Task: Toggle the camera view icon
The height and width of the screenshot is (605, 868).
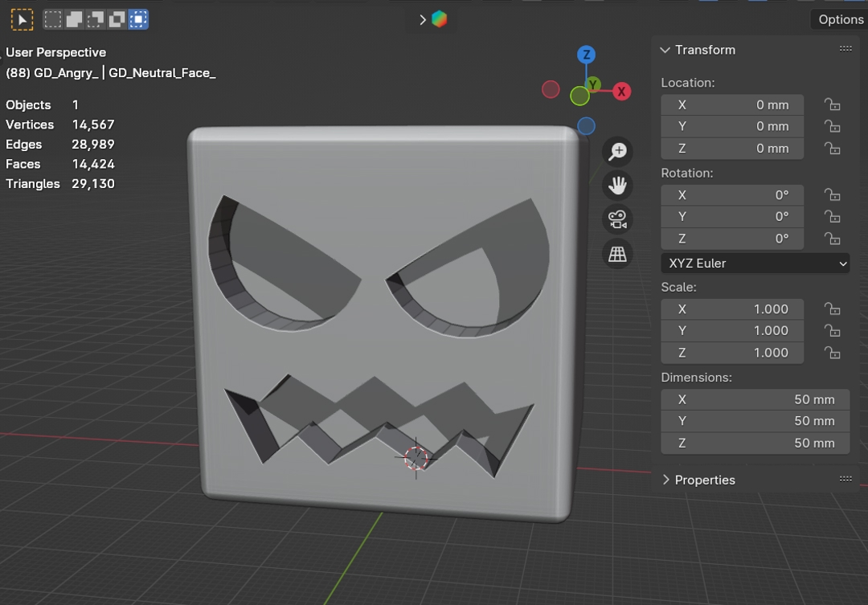Action: [617, 219]
